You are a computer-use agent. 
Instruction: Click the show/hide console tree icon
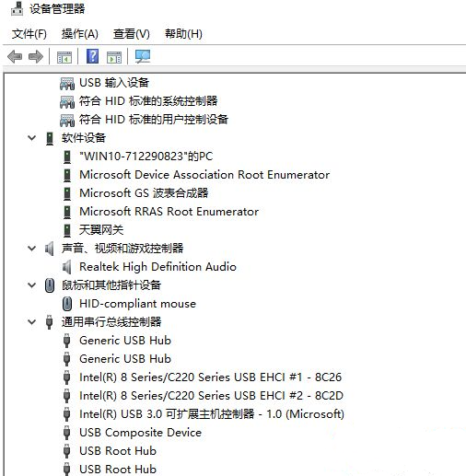[64, 57]
